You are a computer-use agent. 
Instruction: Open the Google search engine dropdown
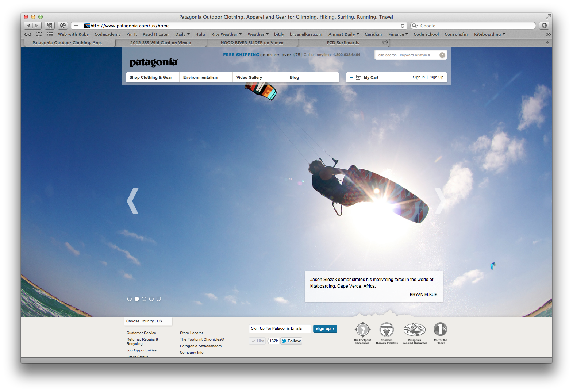415,26
